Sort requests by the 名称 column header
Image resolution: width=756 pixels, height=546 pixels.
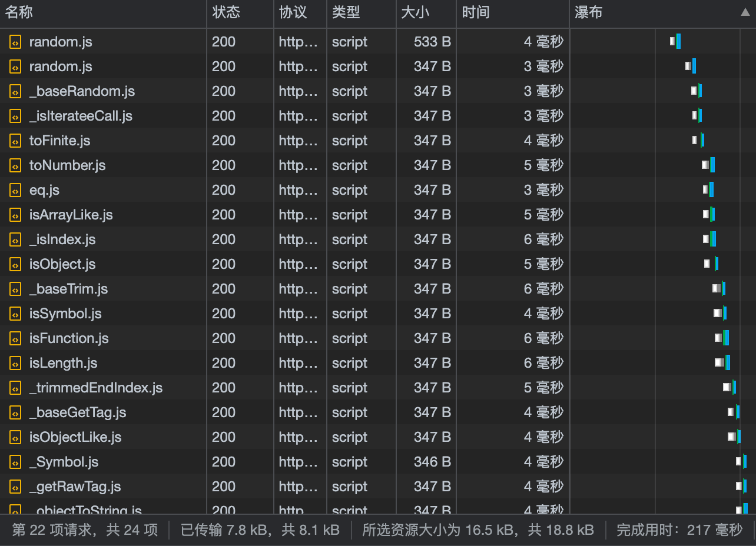19,12
